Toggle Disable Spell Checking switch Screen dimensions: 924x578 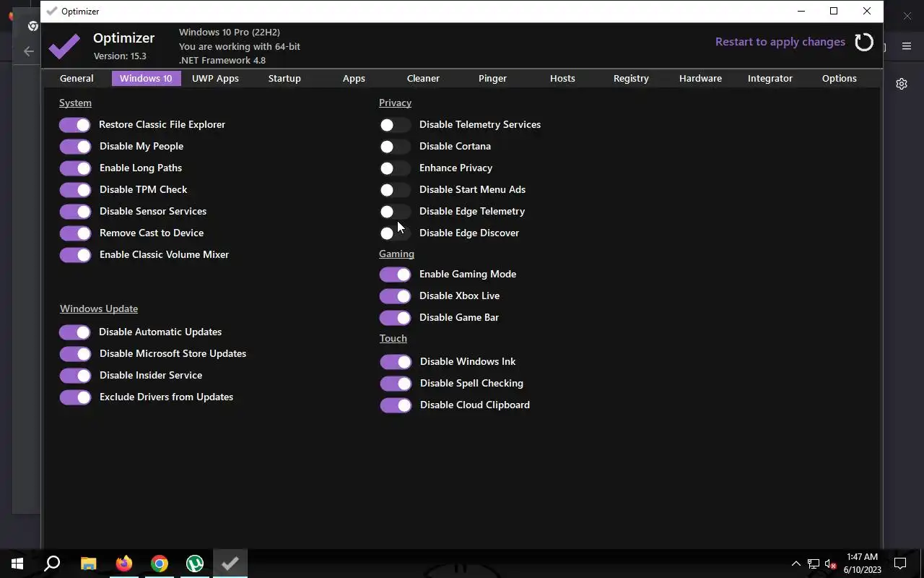pyautogui.click(x=396, y=384)
